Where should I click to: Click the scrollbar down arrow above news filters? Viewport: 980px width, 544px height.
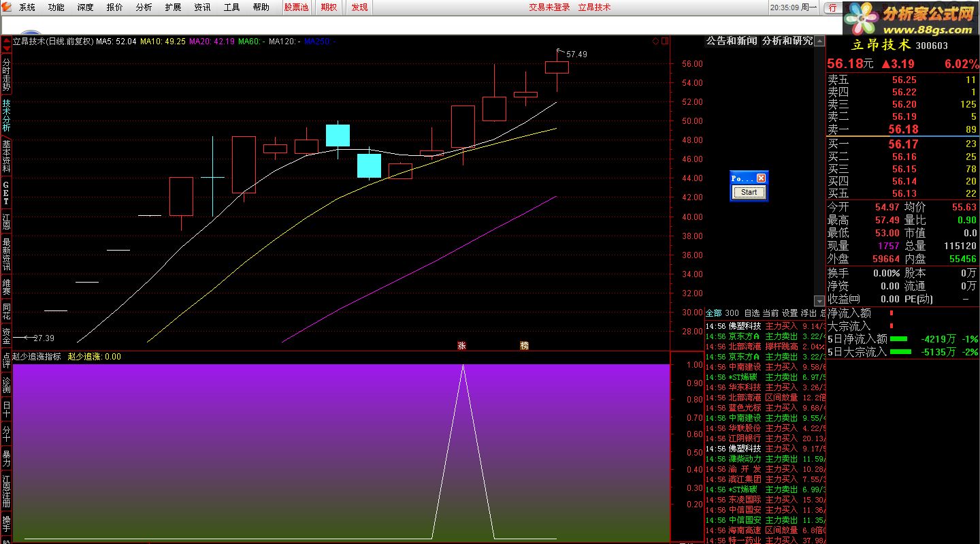(x=819, y=301)
